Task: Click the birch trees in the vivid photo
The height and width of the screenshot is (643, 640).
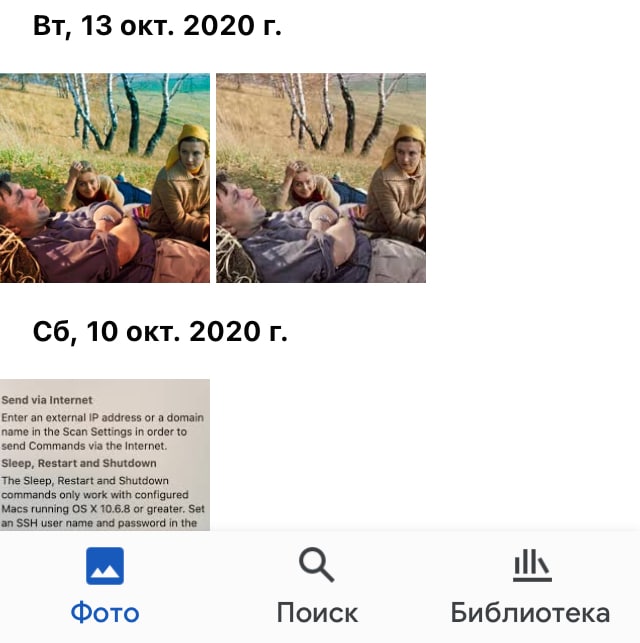Action: pyautogui.click(x=123, y=113)
